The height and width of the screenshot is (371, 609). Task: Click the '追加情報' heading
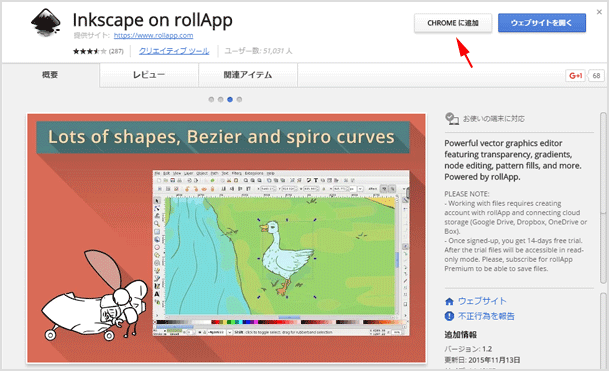coord(461,334)
